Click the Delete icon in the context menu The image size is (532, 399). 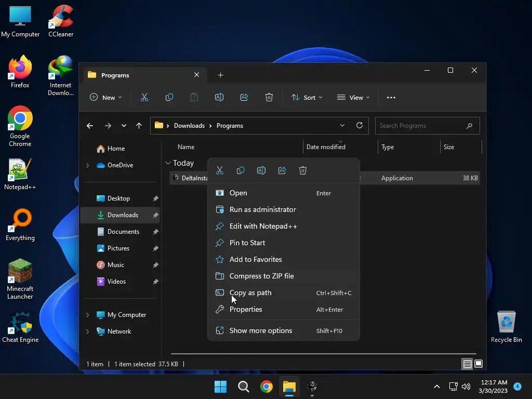click(303, 170)
